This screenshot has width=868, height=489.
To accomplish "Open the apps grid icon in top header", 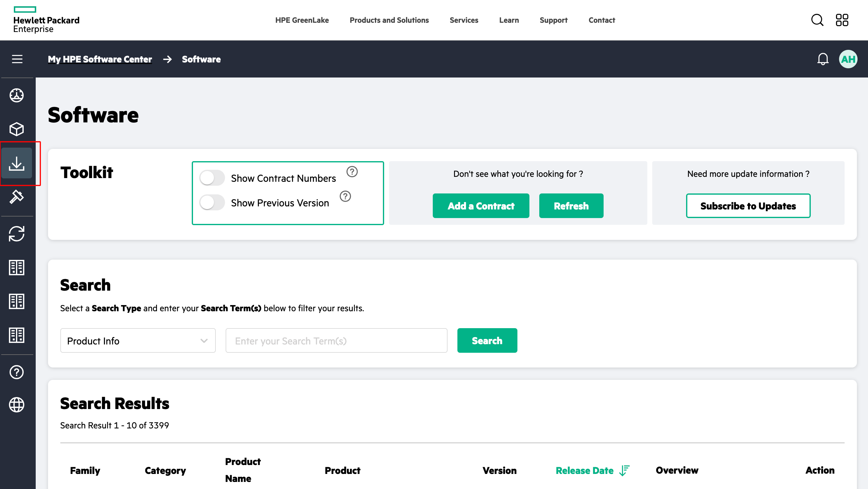I will 842,20.
